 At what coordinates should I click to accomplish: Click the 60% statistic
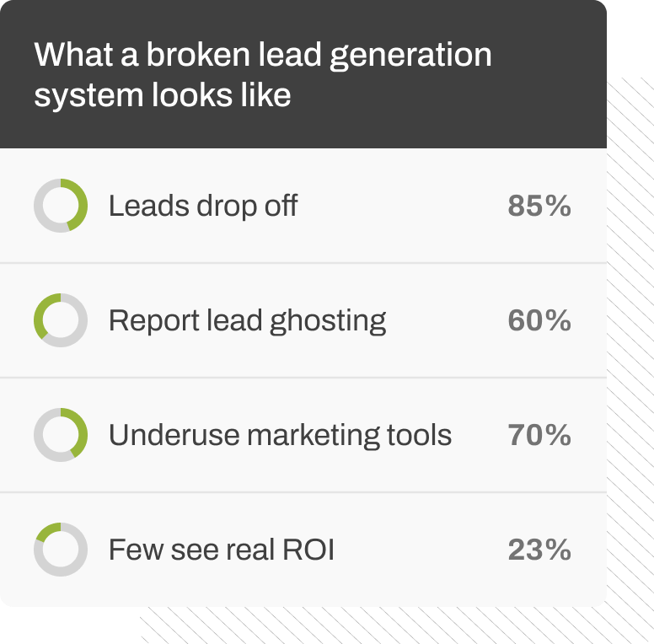pyautogui.click(x=539, y=320)
